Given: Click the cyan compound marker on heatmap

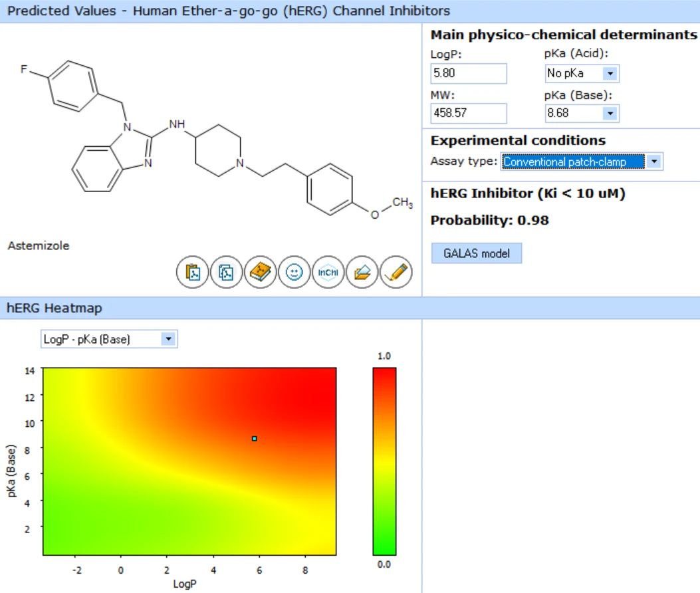Looking at the screenshot, I should tap(255, 439).
